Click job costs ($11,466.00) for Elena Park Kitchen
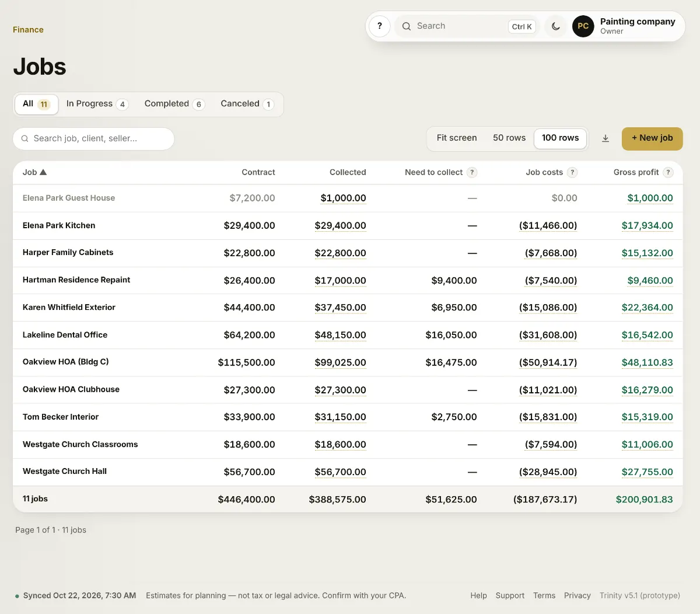 point(548,225)
